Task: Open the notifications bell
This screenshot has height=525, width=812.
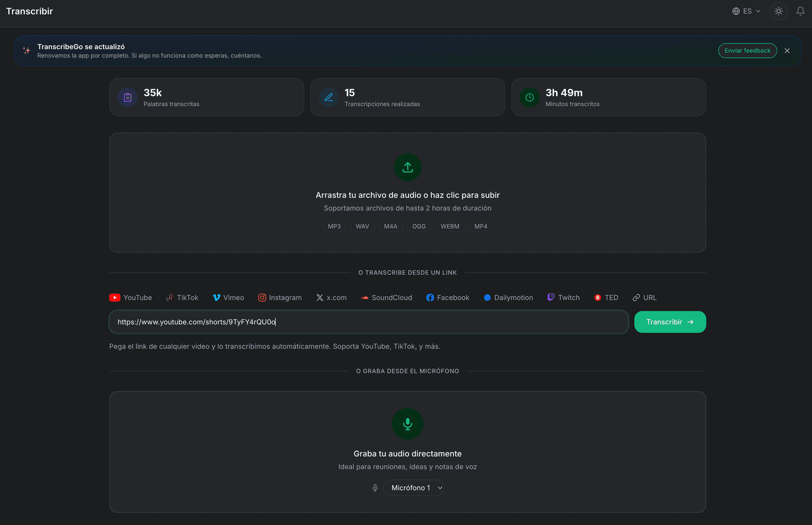Action: click(801, 11)
